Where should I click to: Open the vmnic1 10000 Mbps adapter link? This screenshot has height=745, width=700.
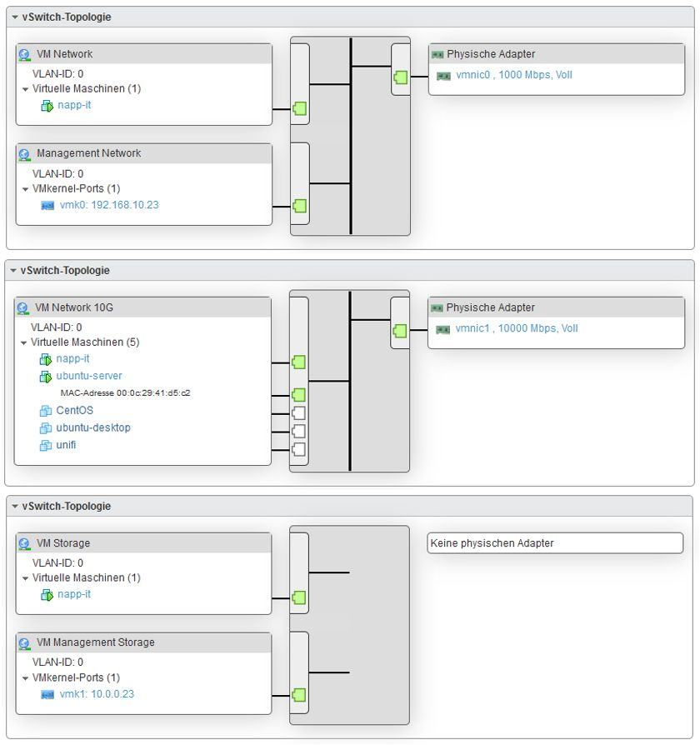pos(516,328)
